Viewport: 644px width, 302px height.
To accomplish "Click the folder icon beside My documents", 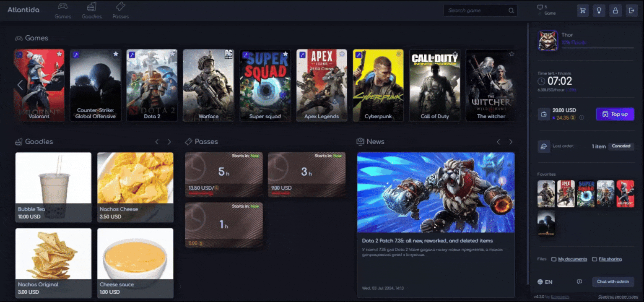I will (x=554, y=259).
